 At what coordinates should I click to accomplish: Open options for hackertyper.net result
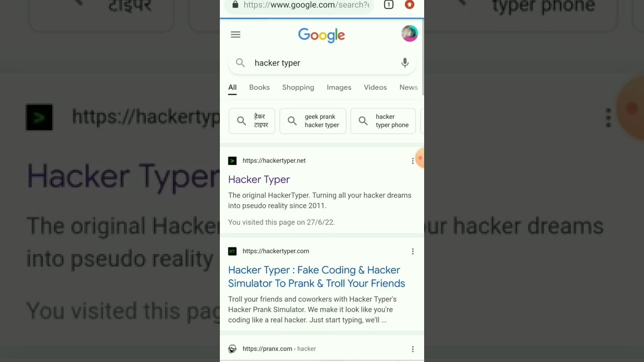(x=413, y=161)
